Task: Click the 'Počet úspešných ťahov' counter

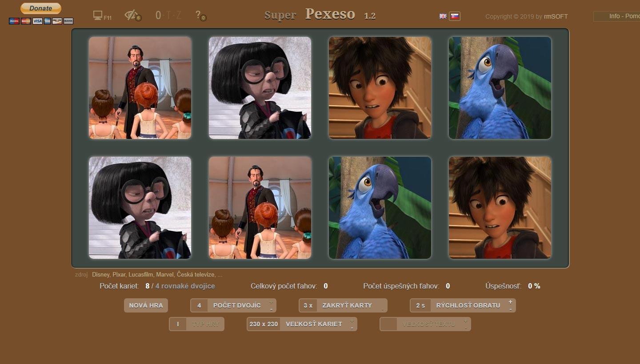Action: click(407, 286)
